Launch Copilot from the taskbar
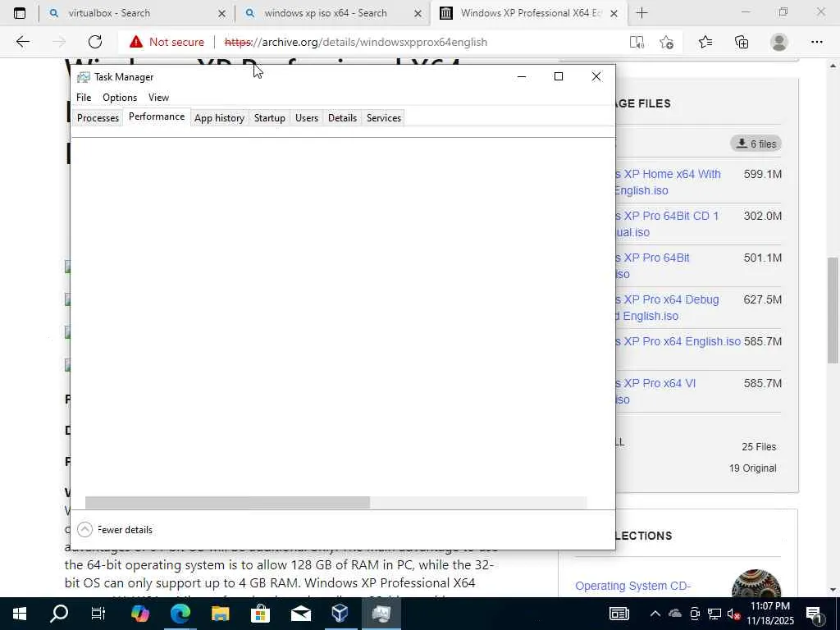The height and width of the screenshot is (630, 840). [x=139, y=614]
